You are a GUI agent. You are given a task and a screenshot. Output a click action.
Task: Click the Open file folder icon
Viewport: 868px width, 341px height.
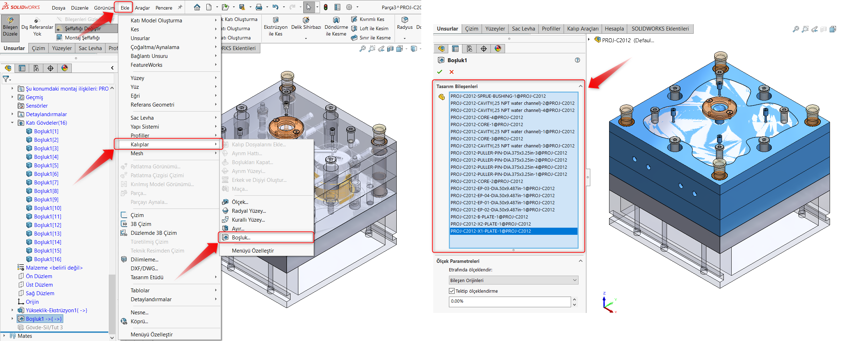tap(225, 7)
